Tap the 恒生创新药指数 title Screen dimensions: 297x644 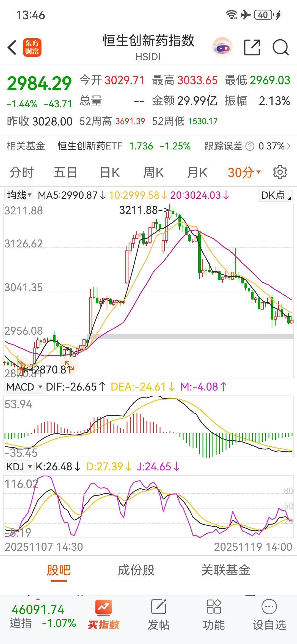click(x=148, y=41)
